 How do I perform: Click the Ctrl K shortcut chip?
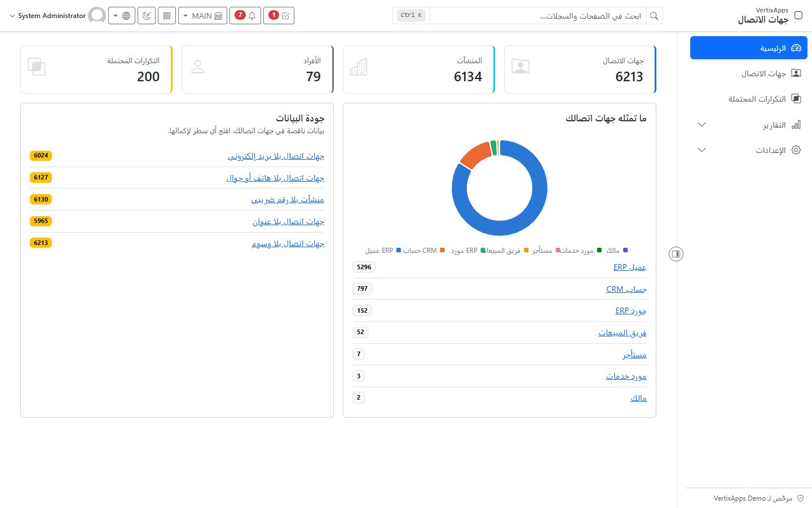point(411,15)
